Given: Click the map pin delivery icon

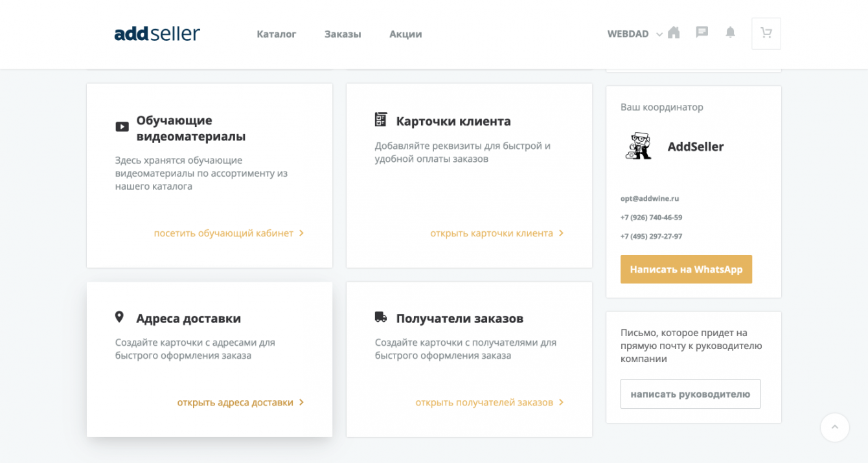Looking at the screenshot, I should click(x=119, y=317).
